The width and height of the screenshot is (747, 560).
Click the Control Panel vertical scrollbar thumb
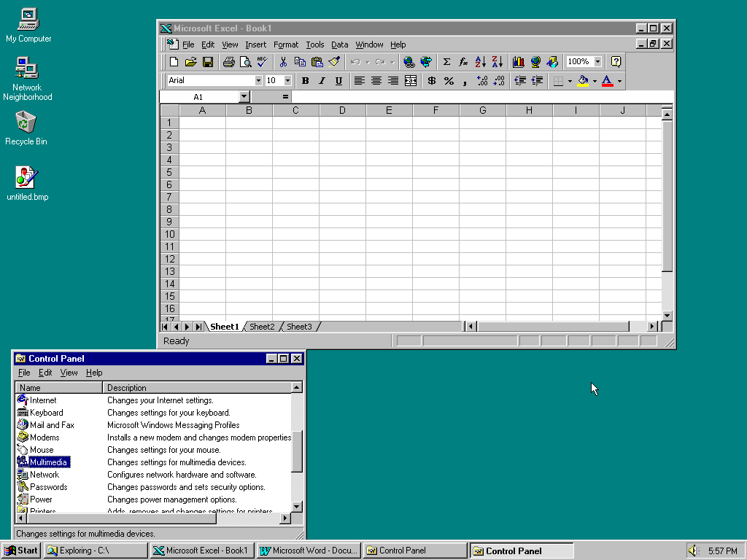pos(297,451)
